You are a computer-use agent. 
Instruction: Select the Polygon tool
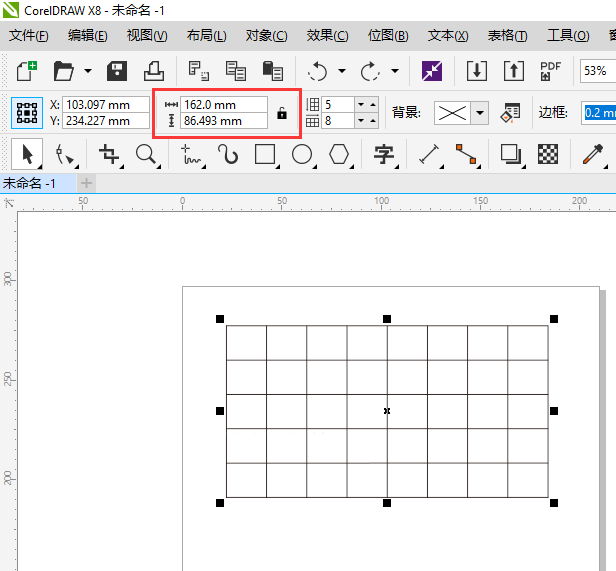pyautogui.click(x=339, y=154)
